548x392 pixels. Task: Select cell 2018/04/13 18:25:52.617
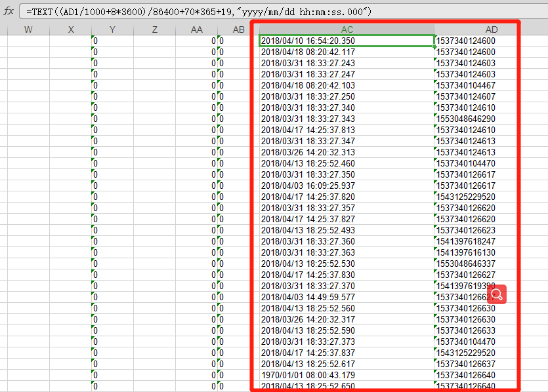pyautogui.click(x=347, y=364)
